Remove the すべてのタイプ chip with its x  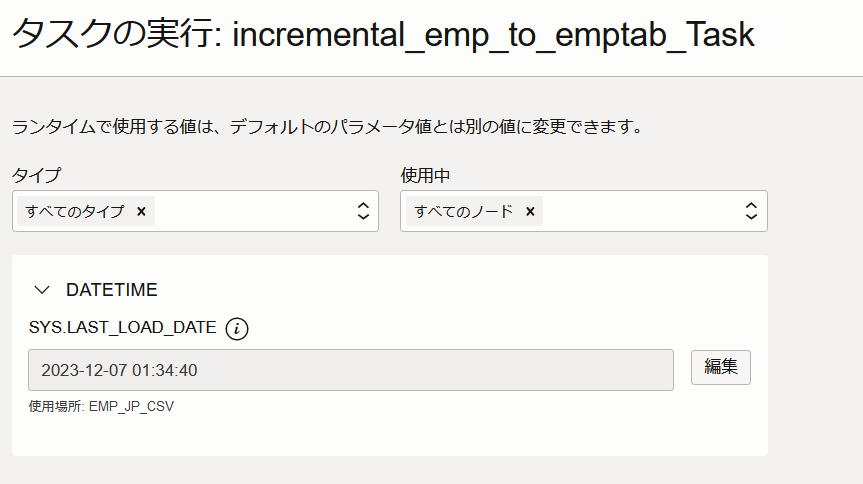pos(141,211)
